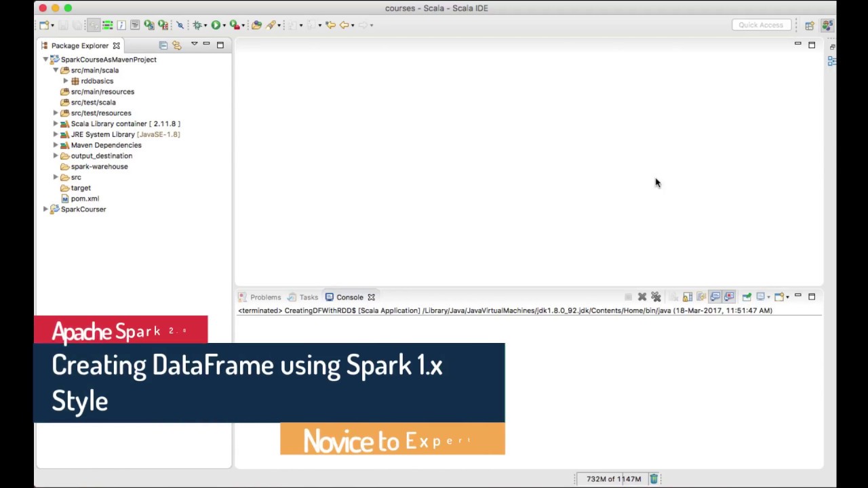This screenshot has height=488, width=868.
Task: Expand the Maven Dependencies node
Action: (56, 145)
